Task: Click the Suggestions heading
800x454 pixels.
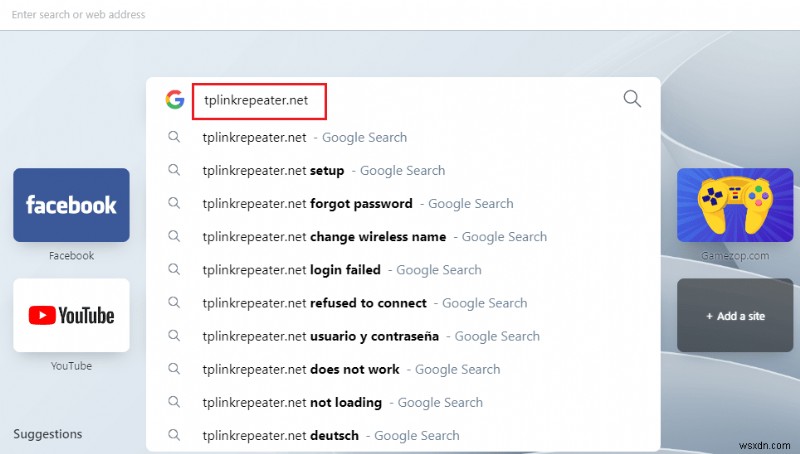Action: (48, 434)
